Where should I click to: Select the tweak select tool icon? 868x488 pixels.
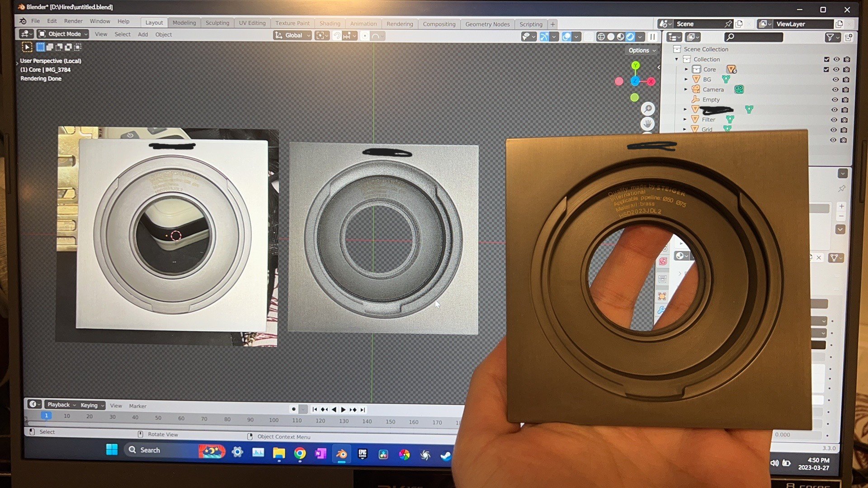(27, 47)
